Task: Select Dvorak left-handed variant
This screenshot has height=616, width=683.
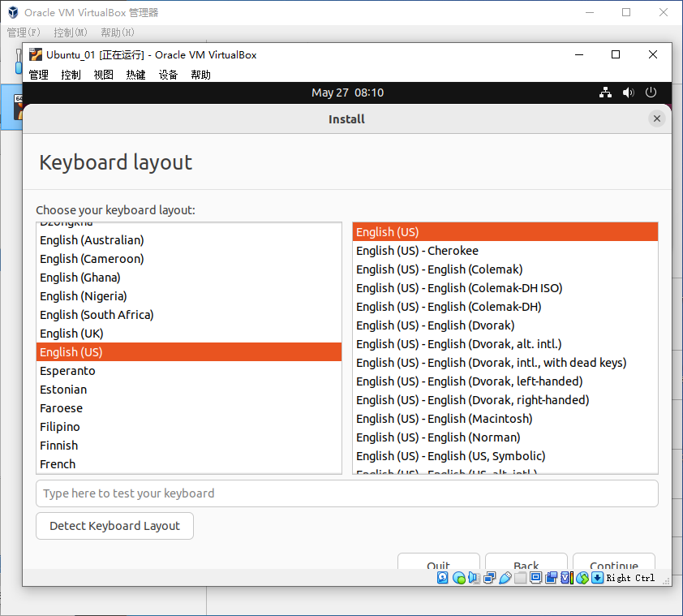Action: click(x=505, y=381)
